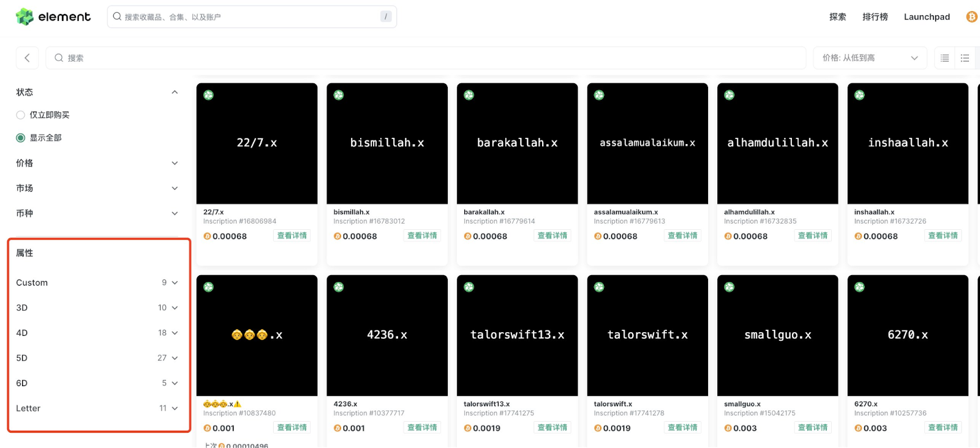Open the 6270.x inscription thumbnail
The width and height of the screenshot is (980, 448).
click(x=908, y=335)
